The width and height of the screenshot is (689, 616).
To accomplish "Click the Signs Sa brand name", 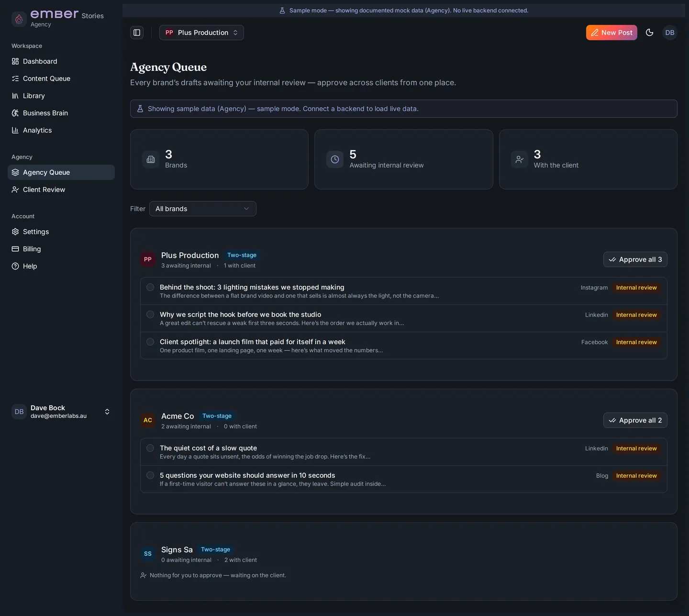I will (x=177, y=549).
